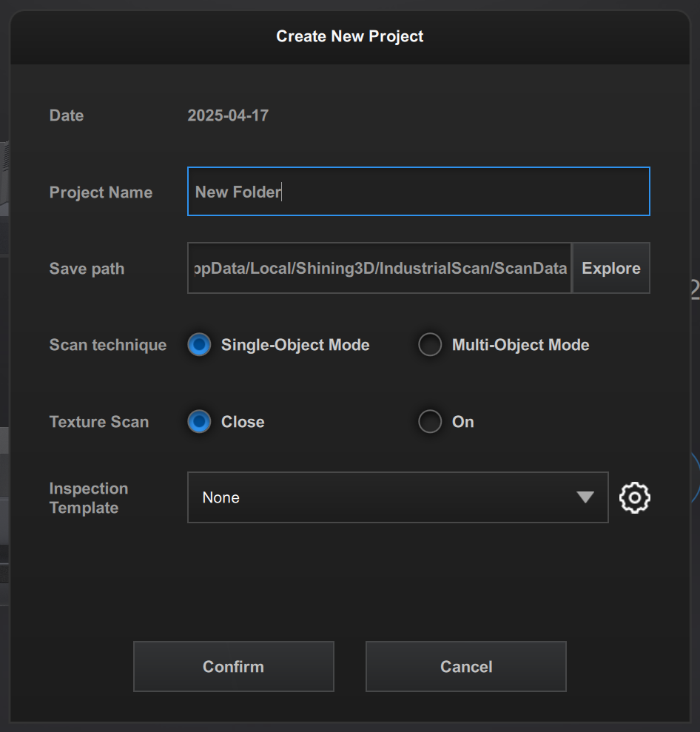Click the Inspection Template label text
The width and height of the screenshot is (700, 732).
pyautogui.click(x=89, y=497)
